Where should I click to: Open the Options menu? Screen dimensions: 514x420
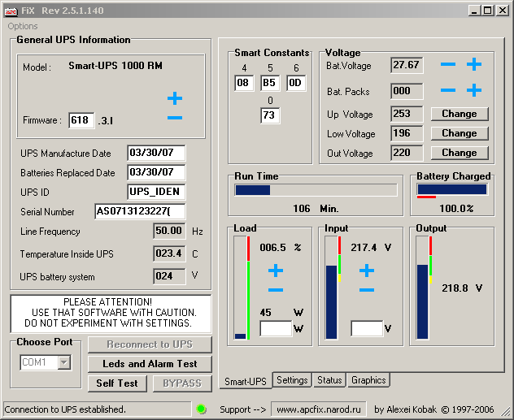click(23, 26)
